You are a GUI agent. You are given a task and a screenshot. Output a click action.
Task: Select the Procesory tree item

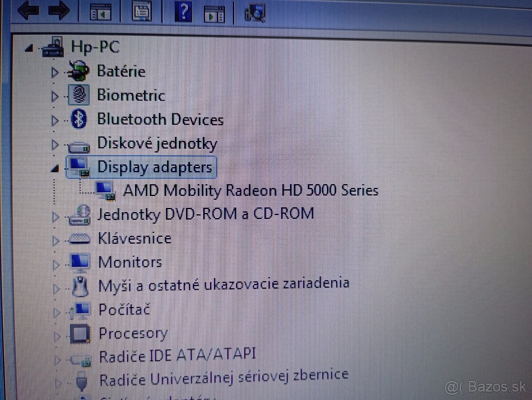click(133, 334)
